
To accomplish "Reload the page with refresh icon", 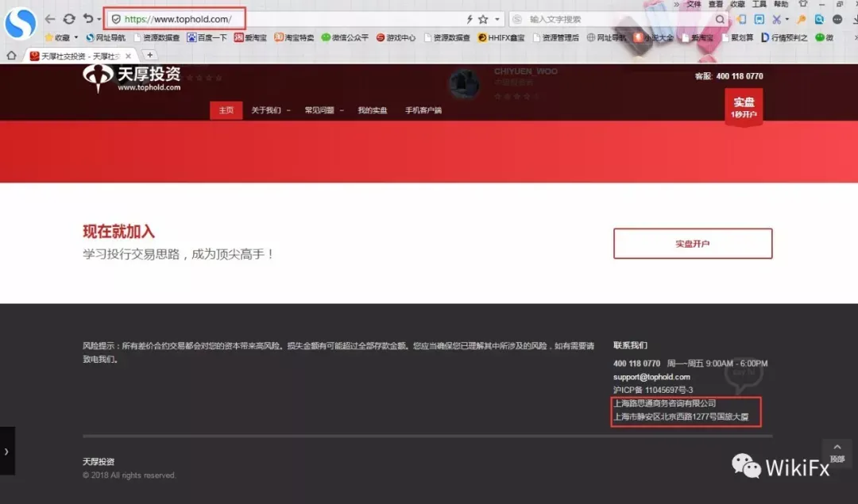I will tap(69, 19).
